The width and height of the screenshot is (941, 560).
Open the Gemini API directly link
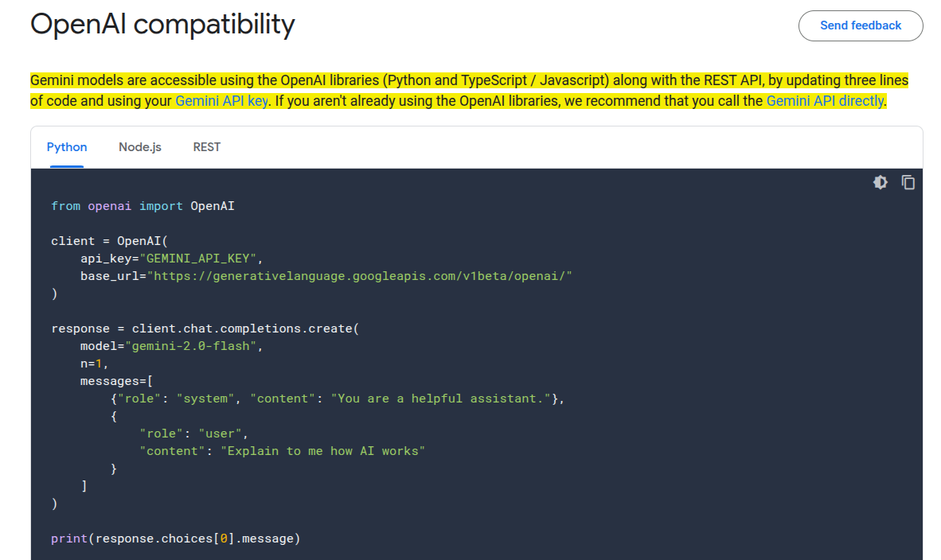point(826,101)
